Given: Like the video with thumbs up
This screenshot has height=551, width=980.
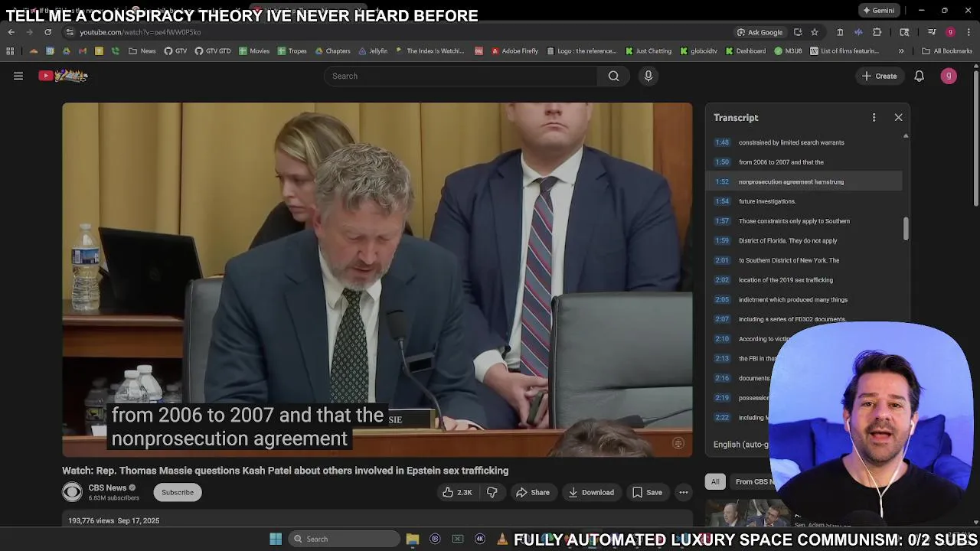Looking at the screenshot, I should [x=457, y=492].
